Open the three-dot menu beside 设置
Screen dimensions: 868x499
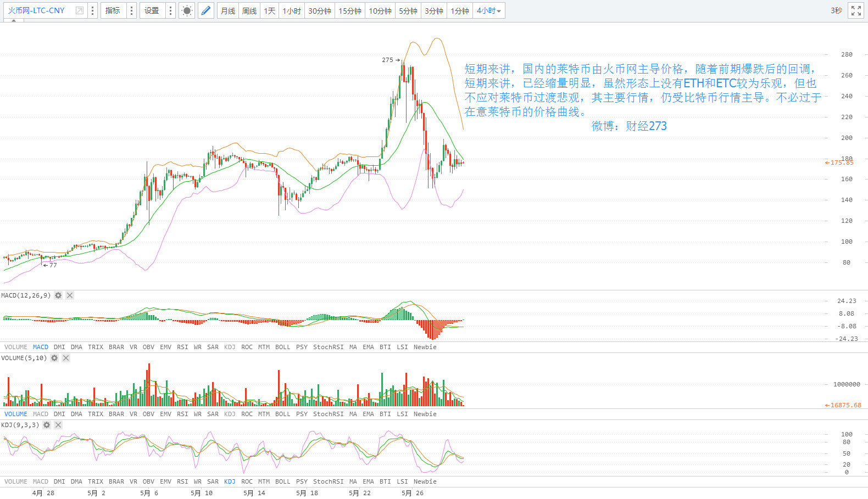[x=170, y=11]
